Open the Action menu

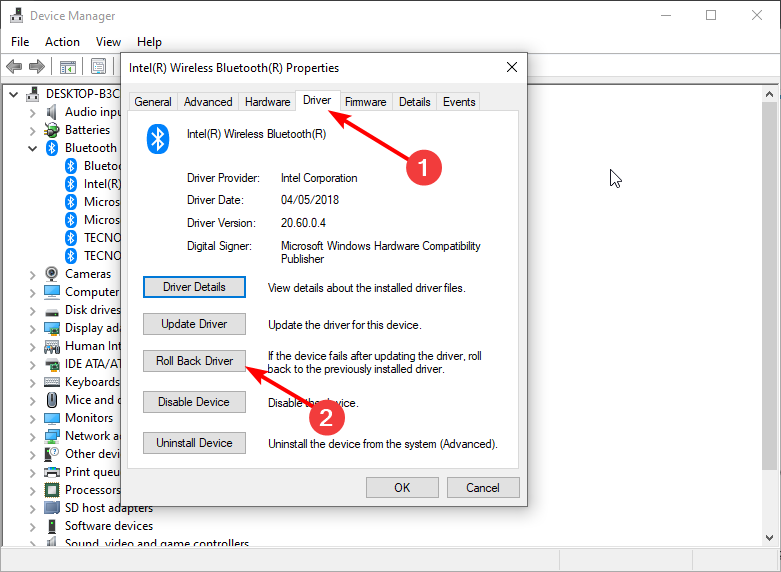tap(62, 42)
